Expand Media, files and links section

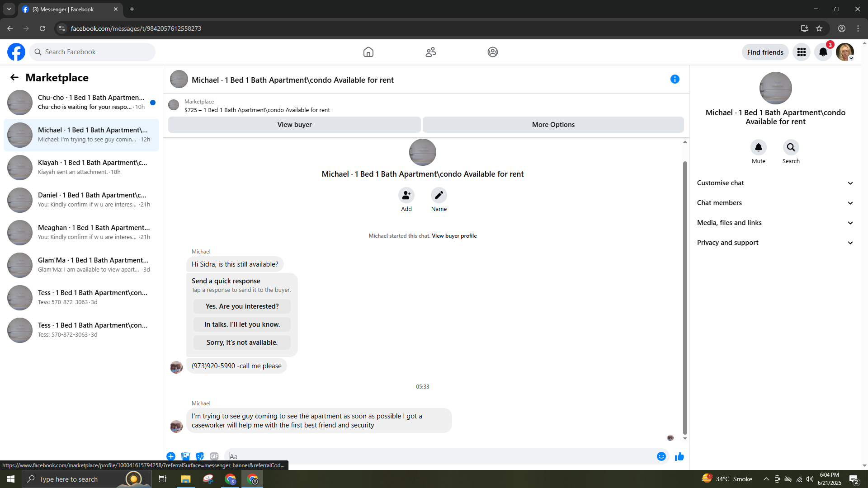[775, 223]
